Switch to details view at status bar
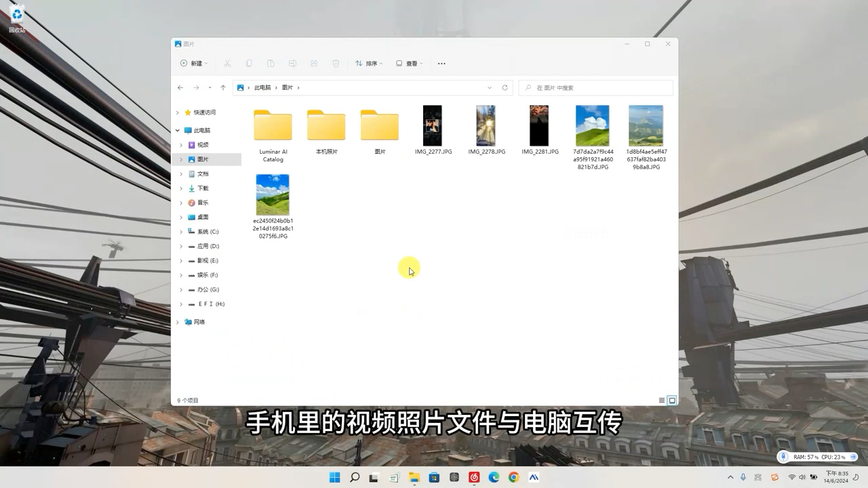The height and width of the screenshot is (488, 868). pos(661,400)
